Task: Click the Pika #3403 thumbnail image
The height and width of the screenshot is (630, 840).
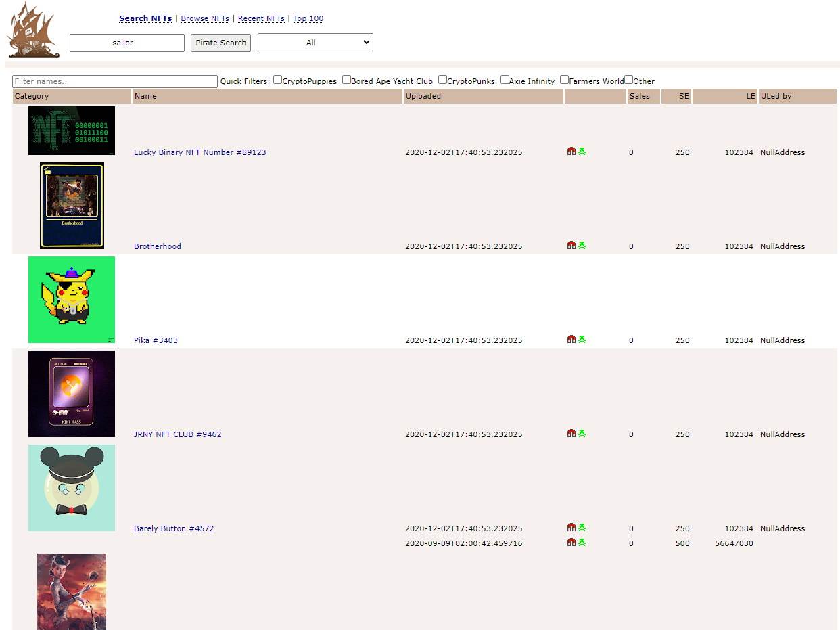Action: click(x=71, y=299)
